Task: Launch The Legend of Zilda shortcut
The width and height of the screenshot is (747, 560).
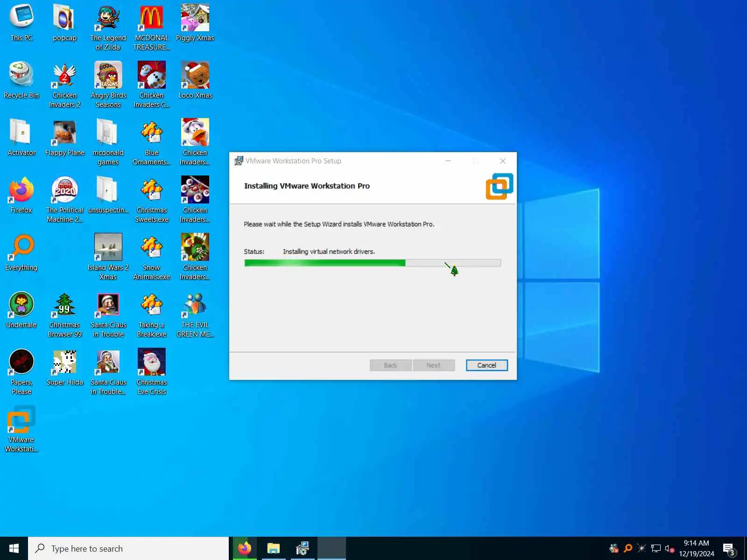Action: pos(108,28)
